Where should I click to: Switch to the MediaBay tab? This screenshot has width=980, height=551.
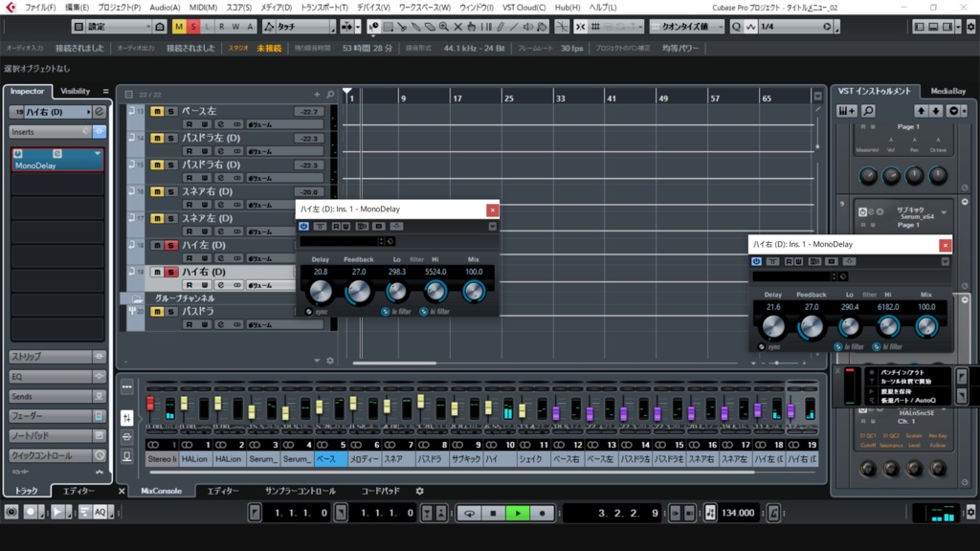[x=947, y=91]
